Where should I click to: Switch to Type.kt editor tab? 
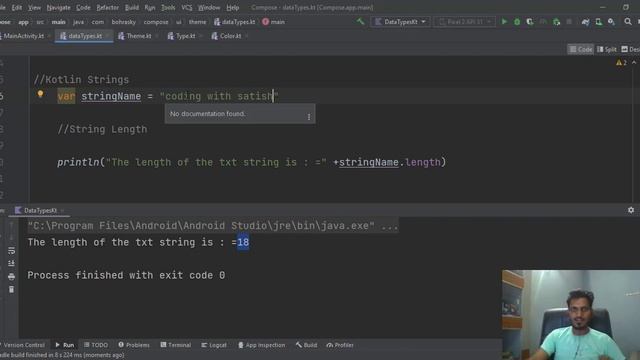[185, 36]
